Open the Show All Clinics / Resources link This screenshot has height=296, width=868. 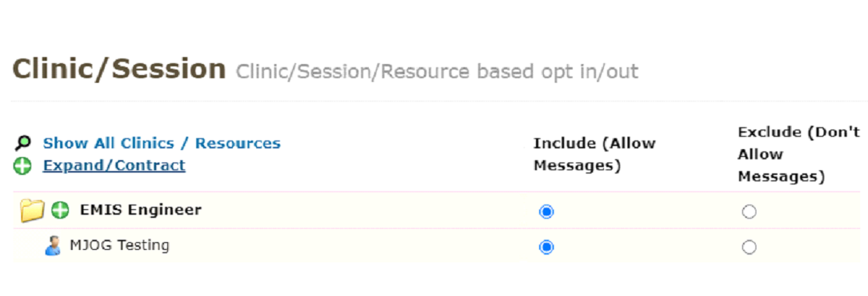pyautogui.click(x=162, y=143)
